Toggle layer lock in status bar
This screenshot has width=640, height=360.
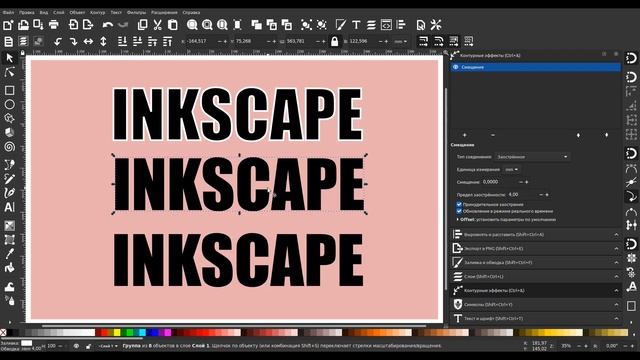88,346
